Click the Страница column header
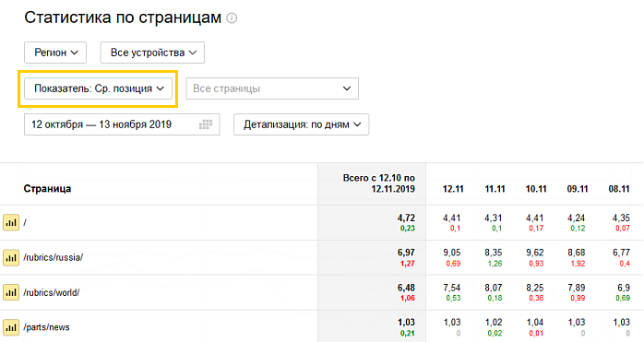The image size is (644, 342). point(47,189)
